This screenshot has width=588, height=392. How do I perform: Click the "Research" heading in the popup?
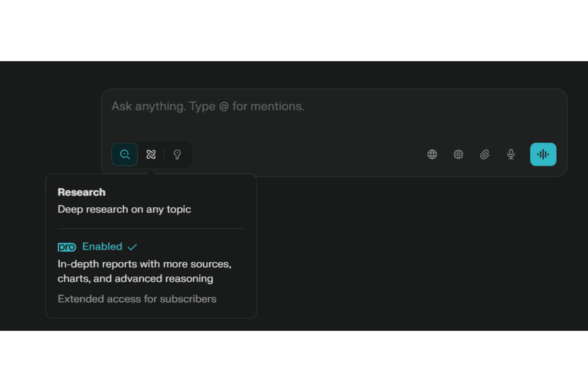point(82,192)
